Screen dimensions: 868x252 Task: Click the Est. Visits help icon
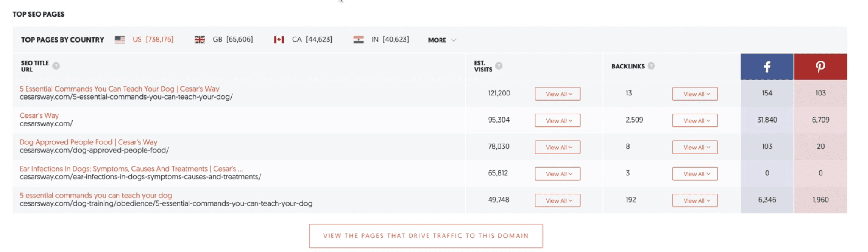pyautogui.click(x=498, y=66)
